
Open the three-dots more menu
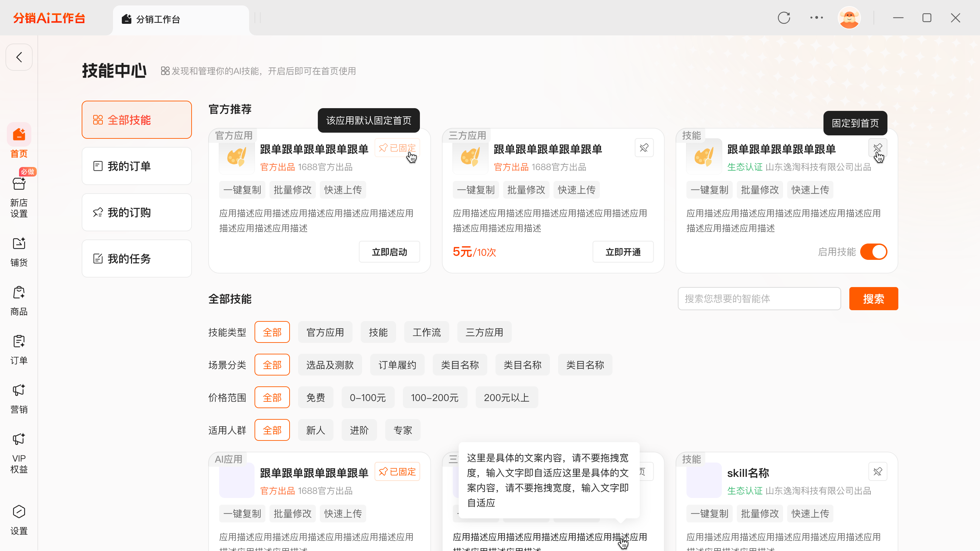point(816,18)
